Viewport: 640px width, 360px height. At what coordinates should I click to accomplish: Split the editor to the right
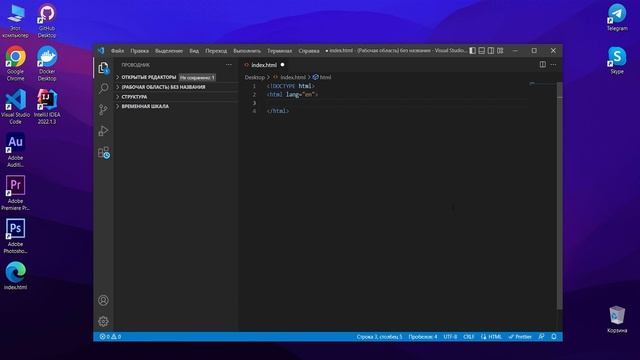click(542, 64)
